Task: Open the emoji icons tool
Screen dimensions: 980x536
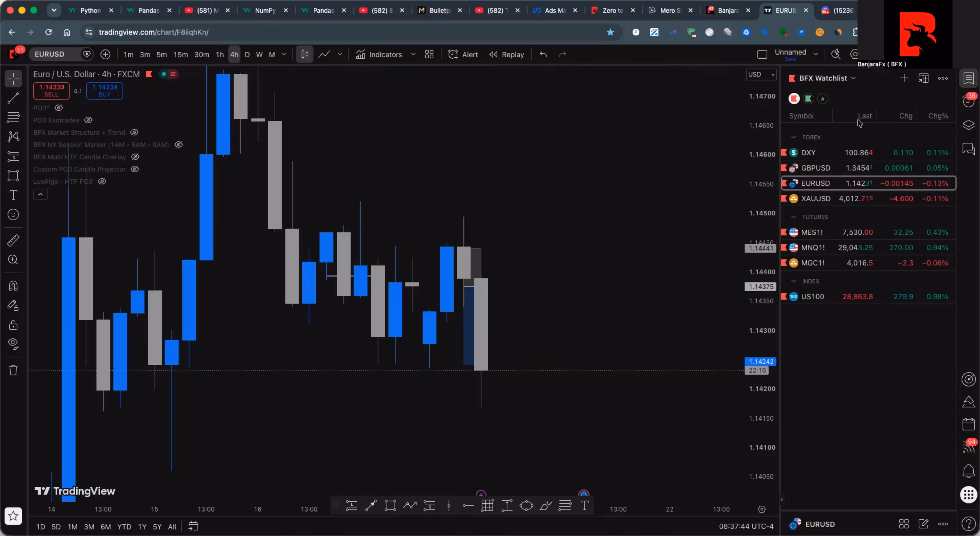Action: pos(13,215)
